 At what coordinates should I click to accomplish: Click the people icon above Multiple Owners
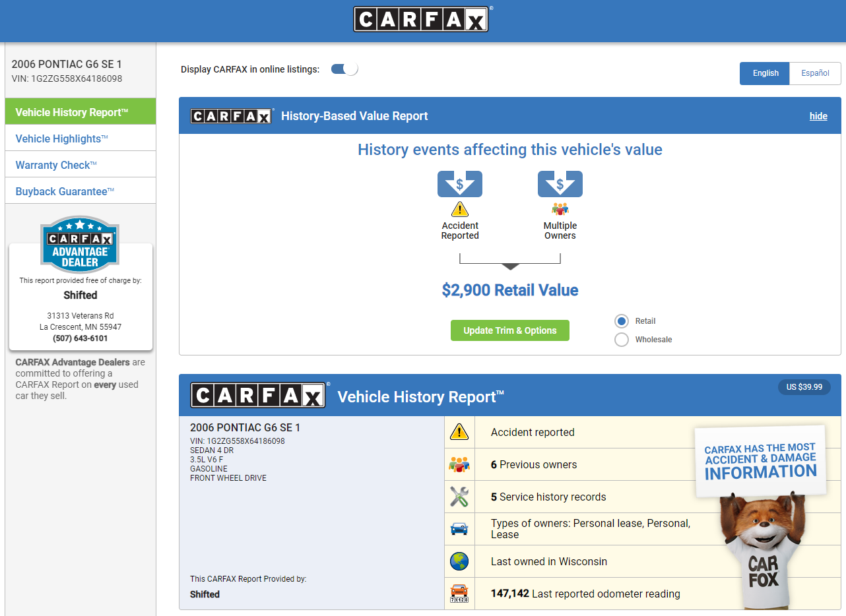click(x=560, y=209)
